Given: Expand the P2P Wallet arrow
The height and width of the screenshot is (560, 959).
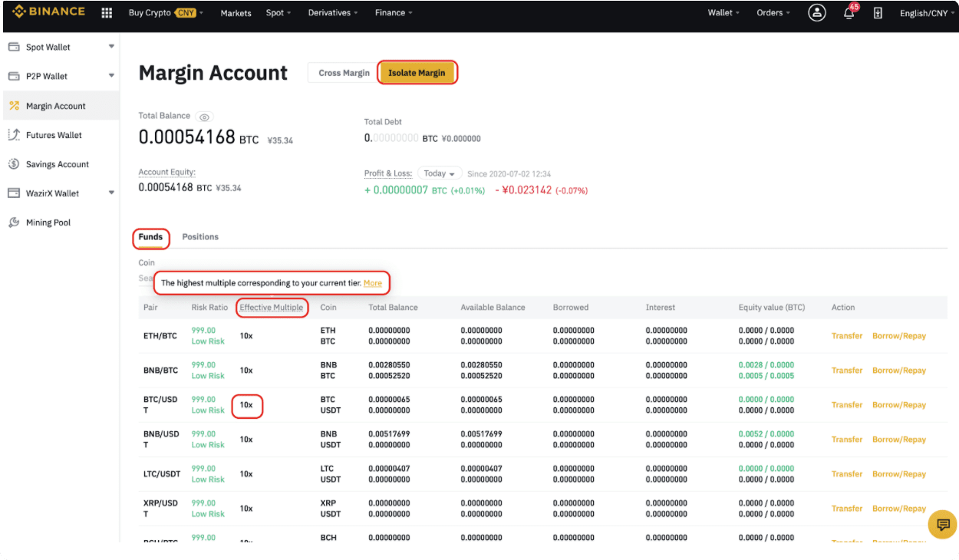Looking at the screenshot, I should tap(111, 76).
